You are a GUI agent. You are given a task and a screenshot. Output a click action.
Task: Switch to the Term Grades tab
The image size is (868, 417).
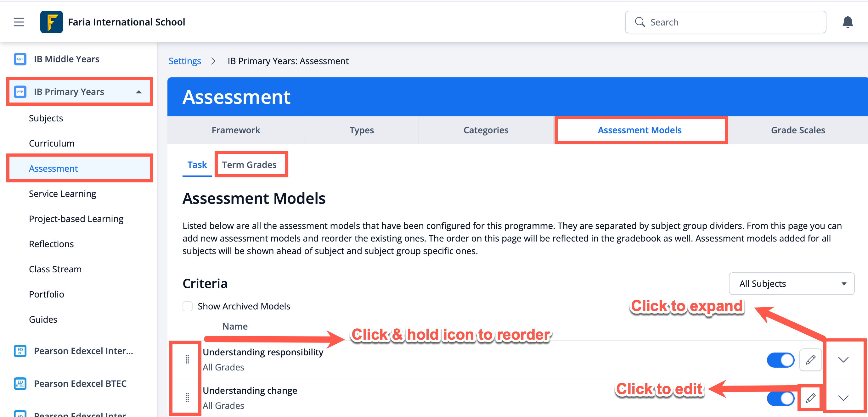[x=249, y=165]
